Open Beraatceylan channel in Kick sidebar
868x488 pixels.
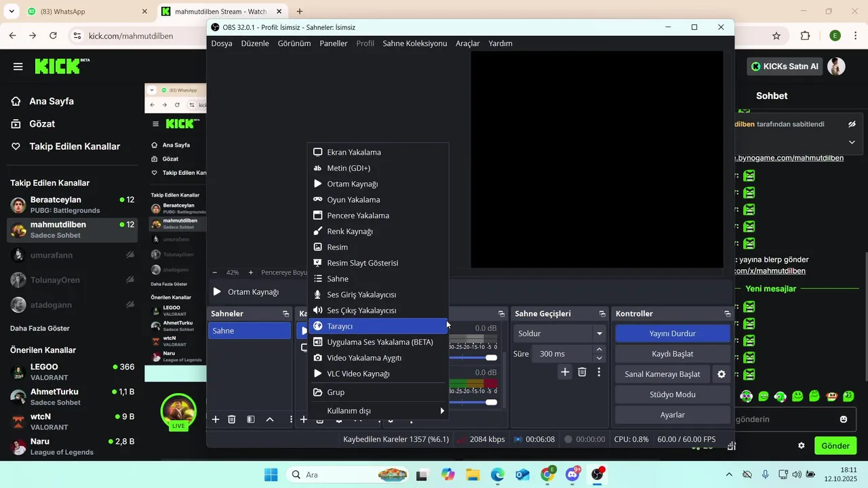[73, 205]
